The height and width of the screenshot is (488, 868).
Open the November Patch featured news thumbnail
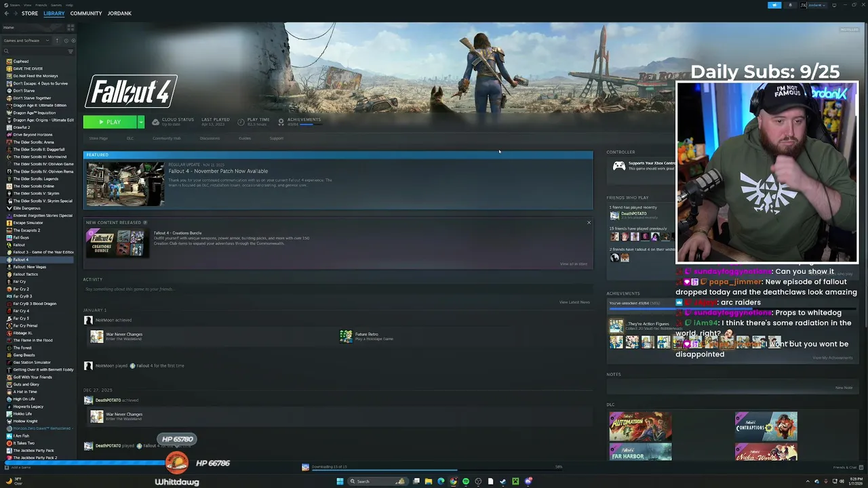(x=125, y=184)
